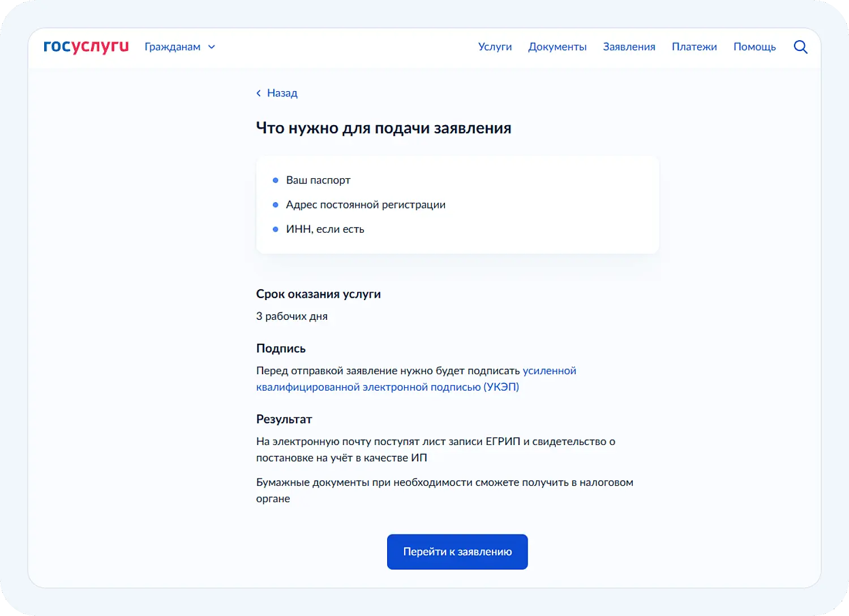Click the ИНН, если есть list entry

[x=325, y=229]
